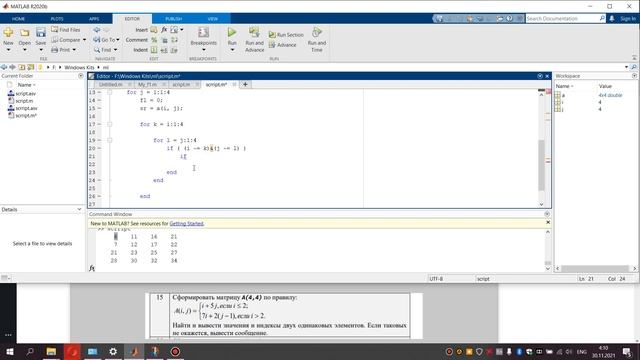Switch to the HOME ribbon tab
The width and height of the screenshot is (640, 360).
18,19
